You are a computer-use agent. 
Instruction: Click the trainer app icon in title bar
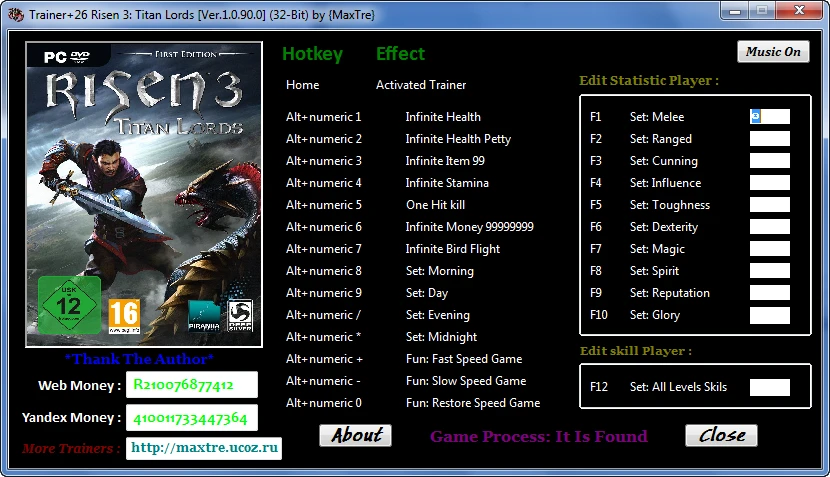pos(16,14)
